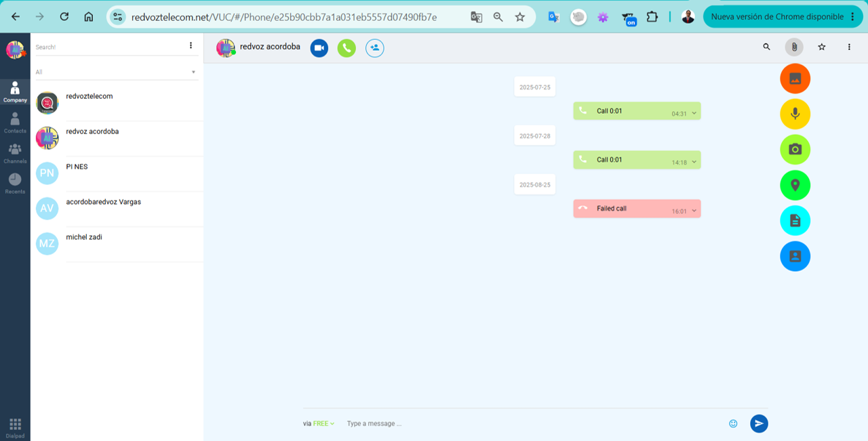868x441 pixels.
Task: Share a contact card with the blue button
Action: pyautogui.click(x=795, y=256)
